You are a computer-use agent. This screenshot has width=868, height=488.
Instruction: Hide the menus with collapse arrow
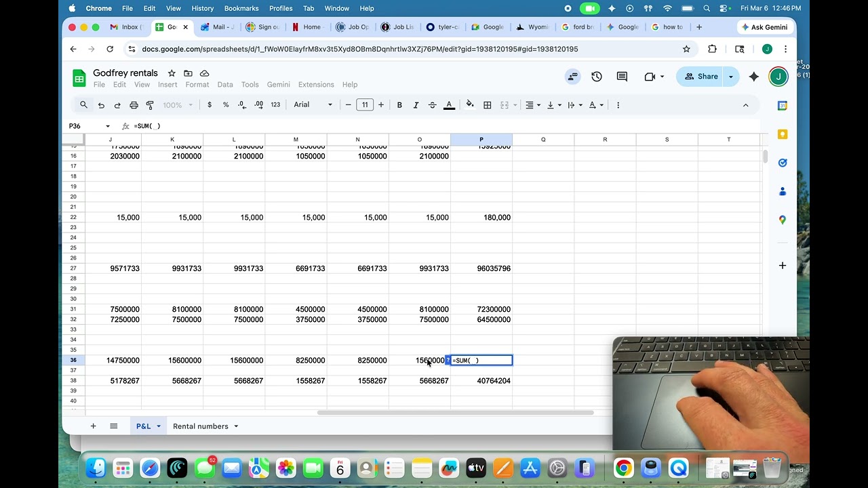click(745, 105)
